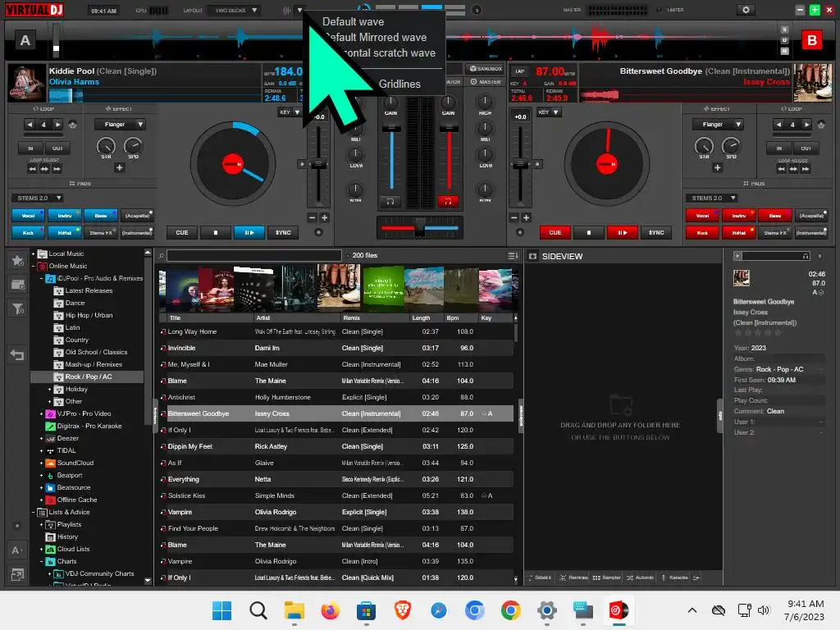This screenshot has width=840, height=630.
Task: Toggle deck A HiHat stem pad
Action: tap(65, 232)
